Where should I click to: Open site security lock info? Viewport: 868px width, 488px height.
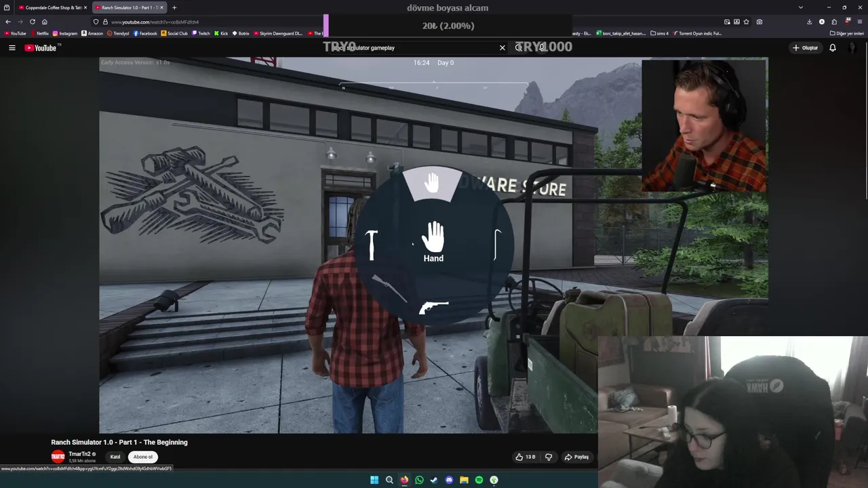point(104,22)
